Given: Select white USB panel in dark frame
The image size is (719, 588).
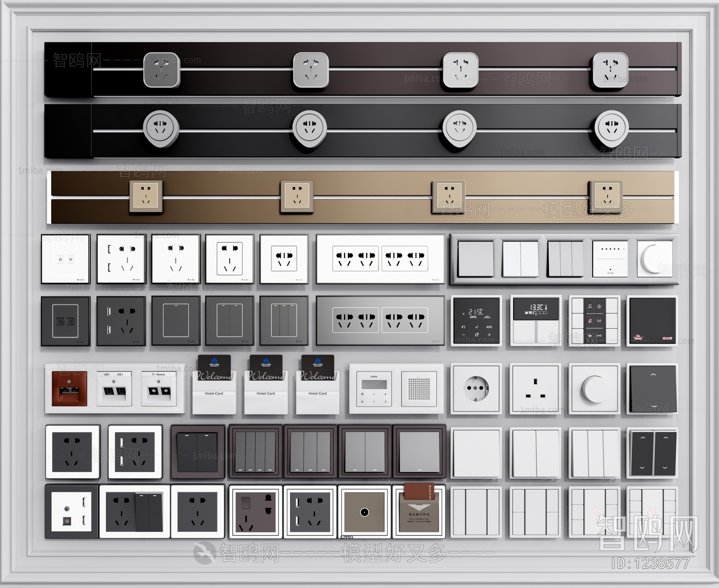Looking at the screenshot, I should click(72, 512).
